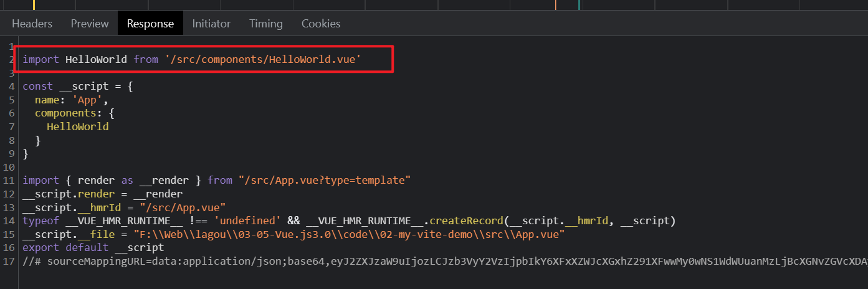The width and height of the screenshot is (868, 289).
Task: Switch to the Timing tab
Action: [x=266, y=24]
